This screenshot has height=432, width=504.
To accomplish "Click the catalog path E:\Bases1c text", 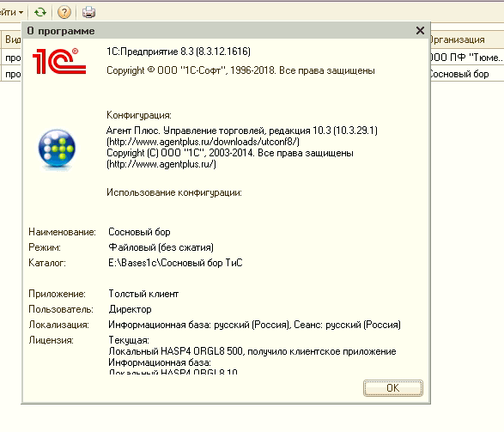I will tap(175, 263).
